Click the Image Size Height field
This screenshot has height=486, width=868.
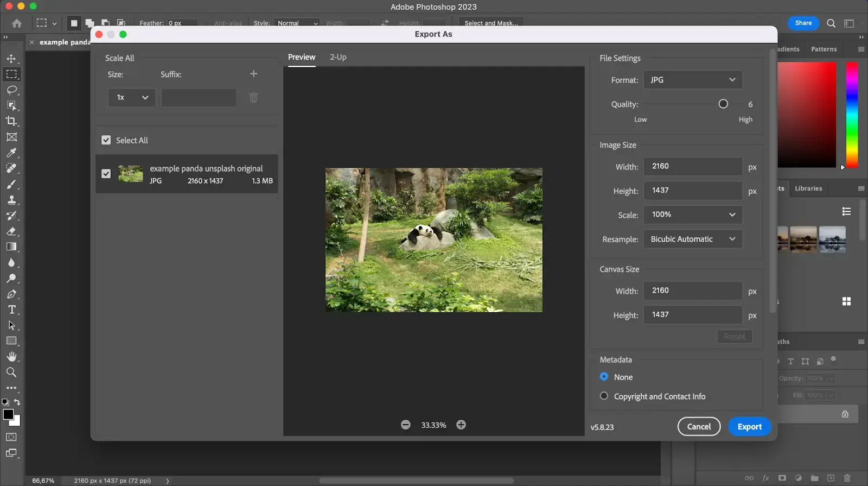click(x=693, y=191)
